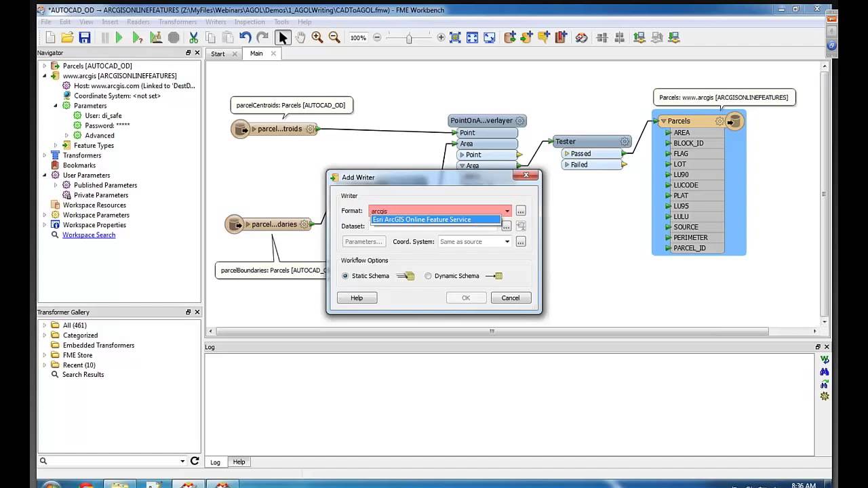This screenshot has height=488, width=868.
Task: Click the zoom slider plus button
Action: (x=441, y=38)
